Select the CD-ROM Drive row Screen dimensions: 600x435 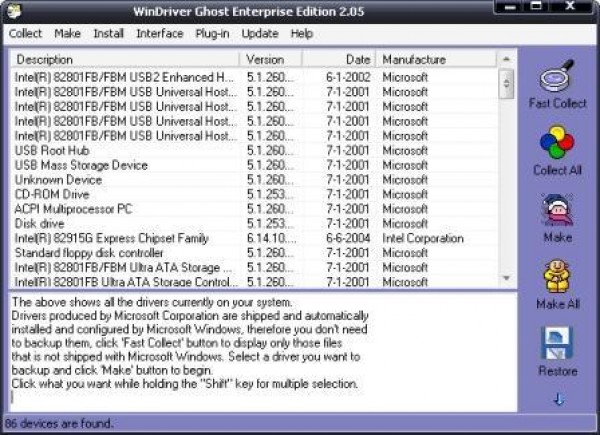point(254,194)
